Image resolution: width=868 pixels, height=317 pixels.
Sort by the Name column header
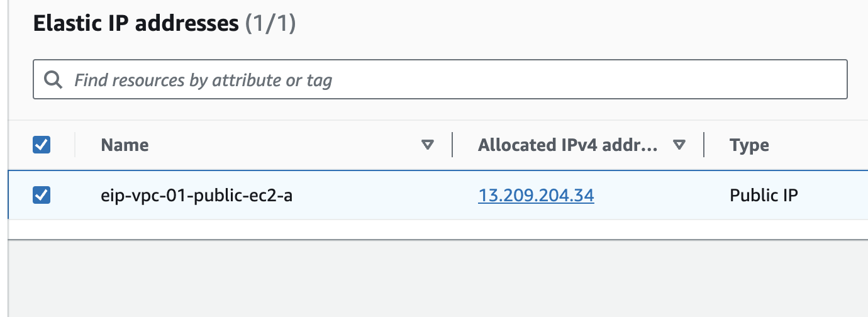(125, 145)
